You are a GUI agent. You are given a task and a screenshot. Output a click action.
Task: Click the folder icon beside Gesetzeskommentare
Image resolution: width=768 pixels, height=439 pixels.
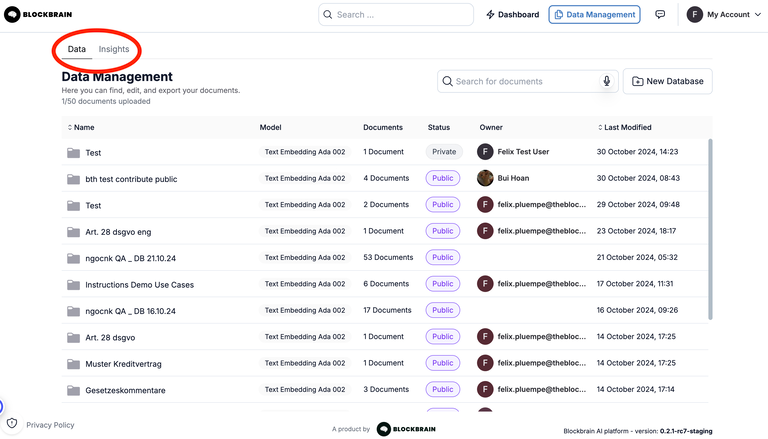tap(73, 390)
